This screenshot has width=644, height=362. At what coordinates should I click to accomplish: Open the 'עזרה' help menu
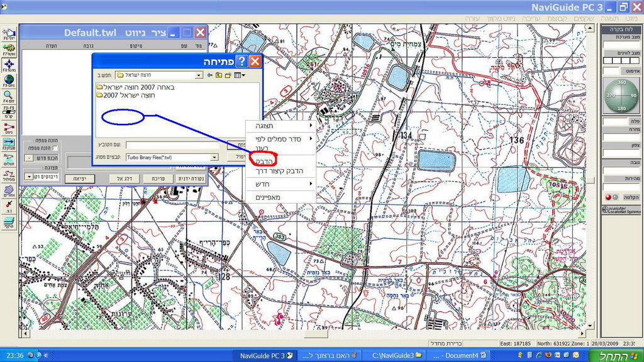pyautogui.click(x=472, y=19)
